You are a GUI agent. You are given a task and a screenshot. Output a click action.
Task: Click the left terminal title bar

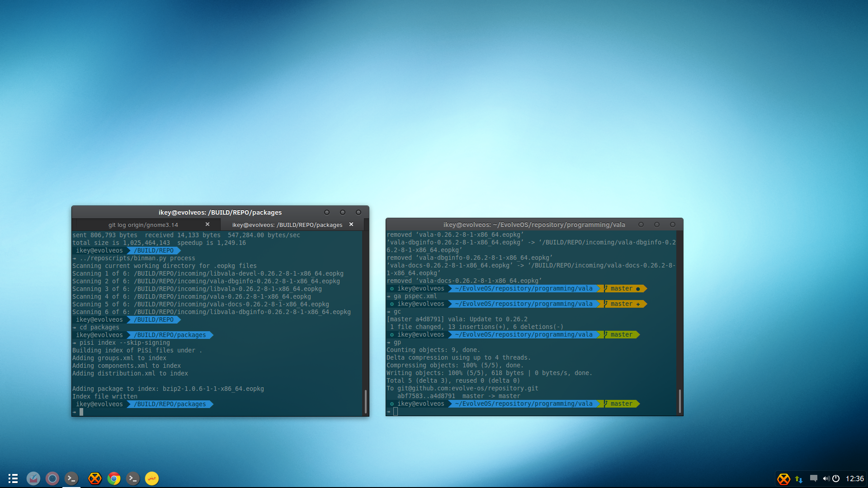coord(220,212)
